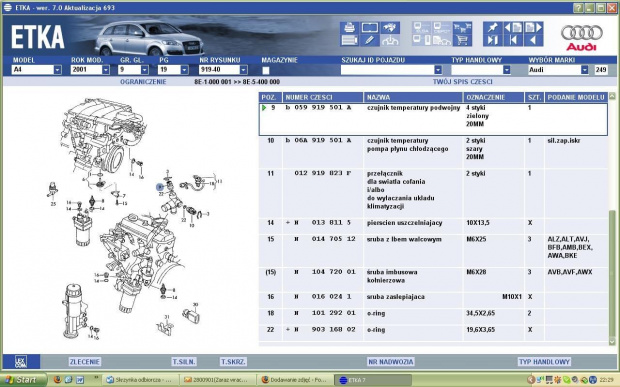
Task: Click the Word icon in quick launch
Action: click(x=79, y=379)
